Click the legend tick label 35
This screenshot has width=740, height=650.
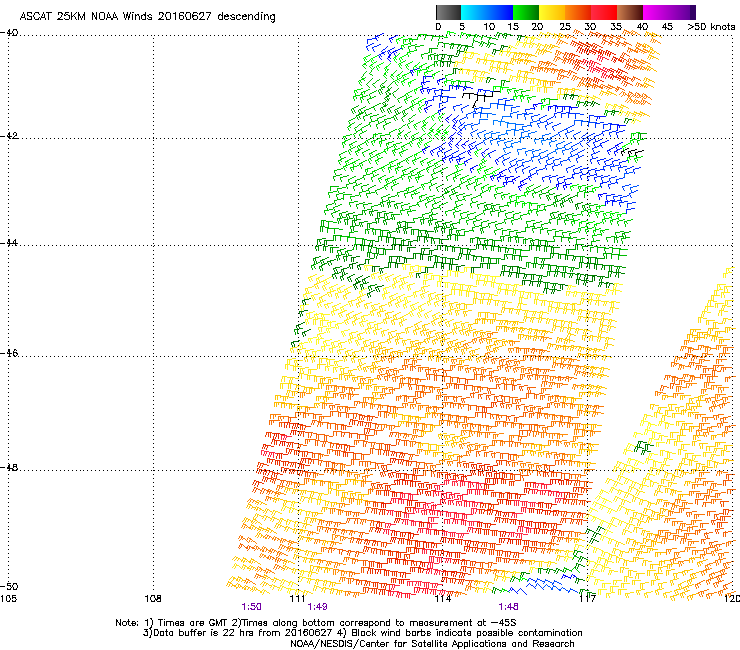[x=616, y=27]
